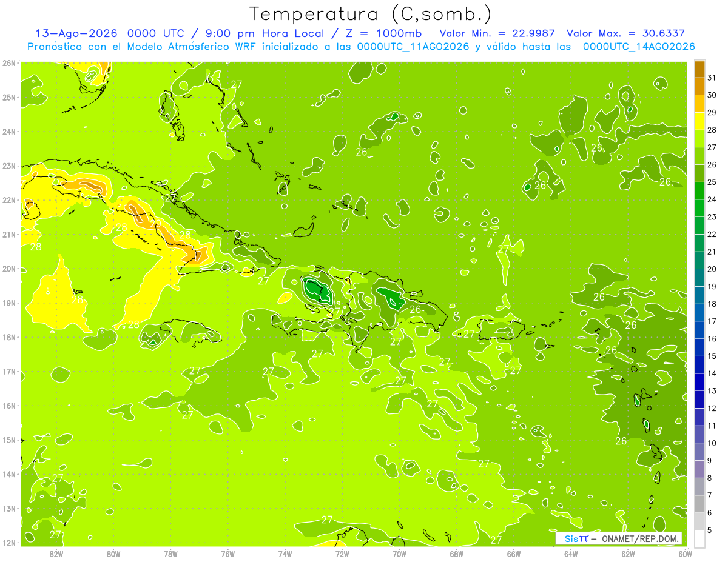
Task: Select the yellow legend swatch between 28 and 29
Action: point(699,121)
